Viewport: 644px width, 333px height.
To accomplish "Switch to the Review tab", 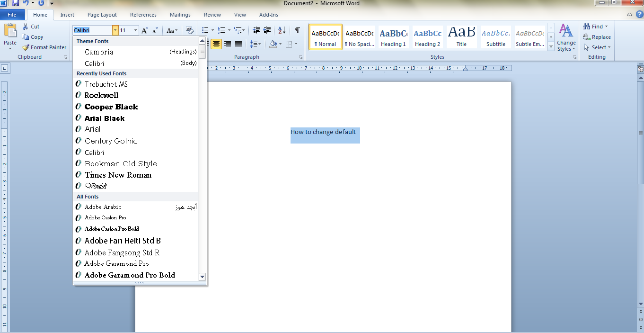I will click(212, 15).
